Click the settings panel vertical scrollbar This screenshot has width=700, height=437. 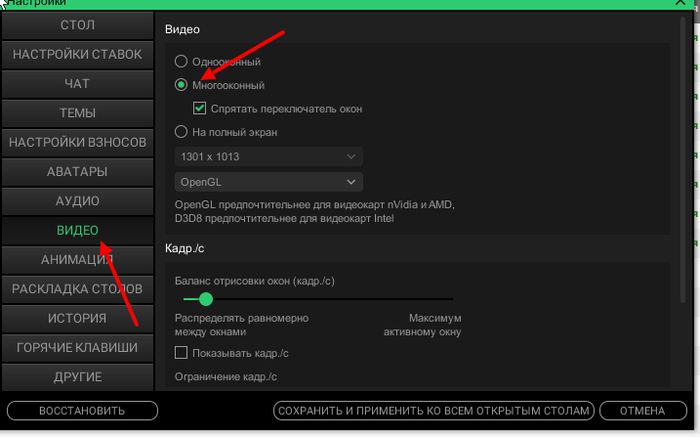click(683, 161)
